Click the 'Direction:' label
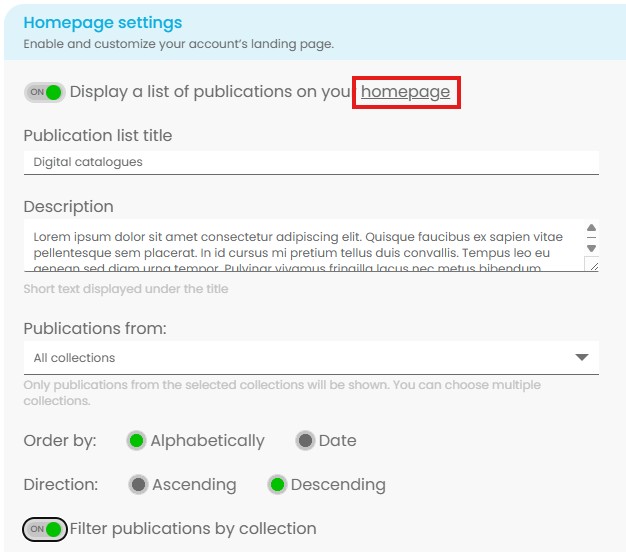Screen dimensions: 626x552 pyautogui.click(x=61, y=485)
